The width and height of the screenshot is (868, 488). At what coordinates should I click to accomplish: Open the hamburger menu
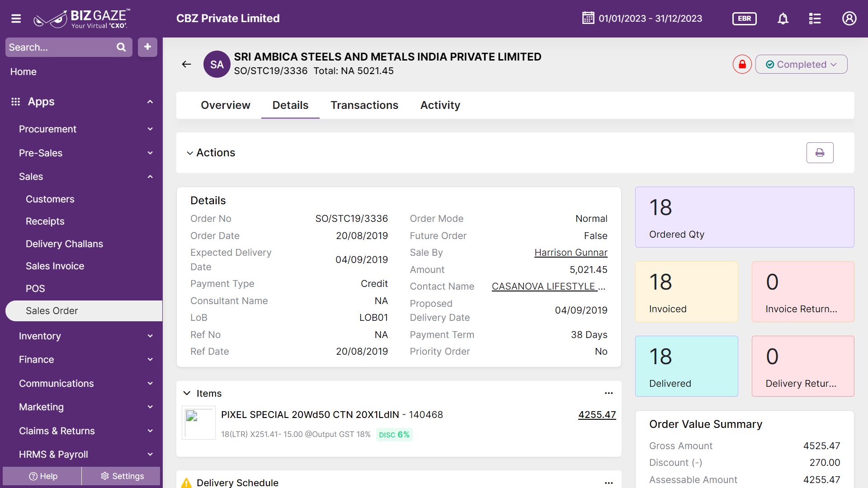click(16, 19)
